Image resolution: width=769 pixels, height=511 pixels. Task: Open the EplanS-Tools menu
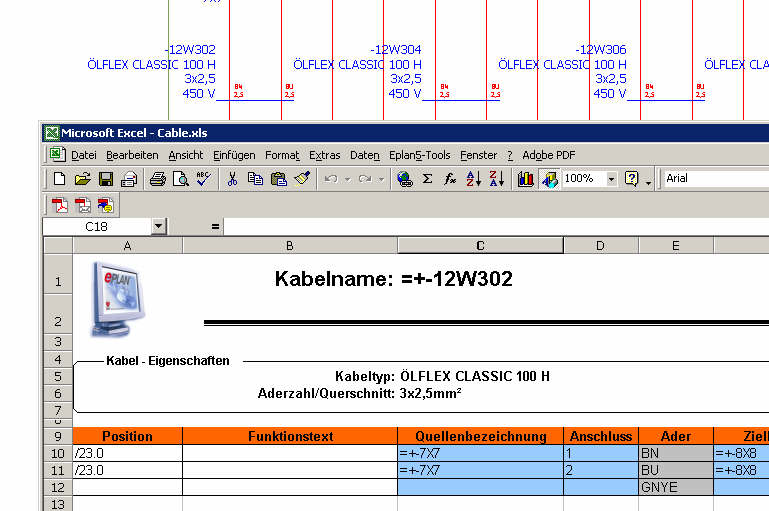pyautogui.click(x=420, y=155)
